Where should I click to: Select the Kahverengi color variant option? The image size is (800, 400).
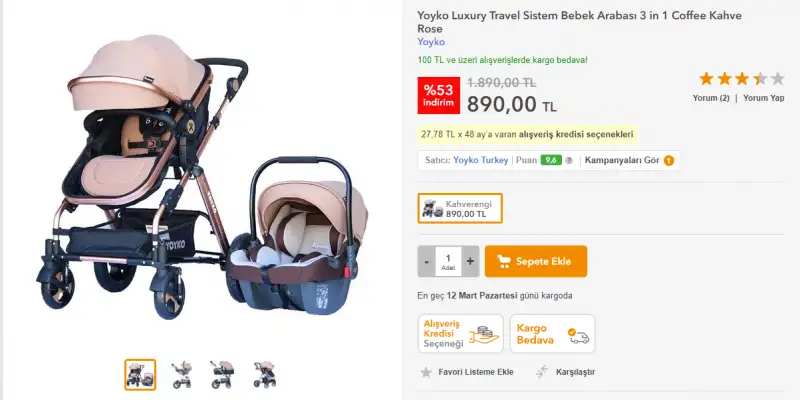(459, 208)
